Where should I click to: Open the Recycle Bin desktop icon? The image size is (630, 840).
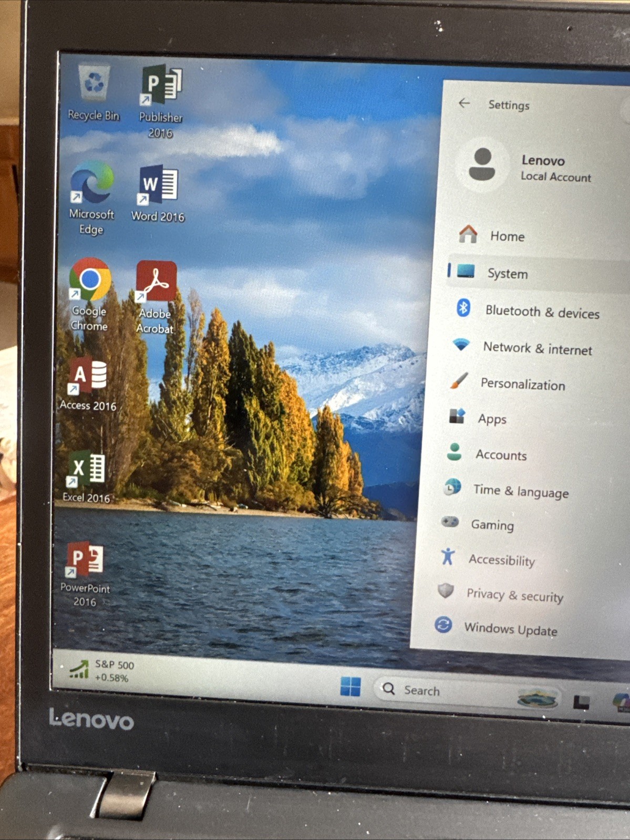click(94, 93)
